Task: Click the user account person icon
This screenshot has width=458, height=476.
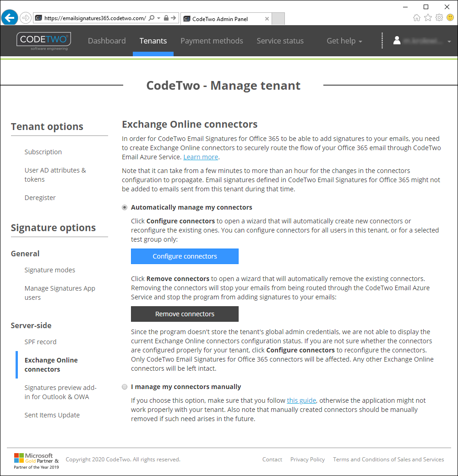Action: coord(397,40)
